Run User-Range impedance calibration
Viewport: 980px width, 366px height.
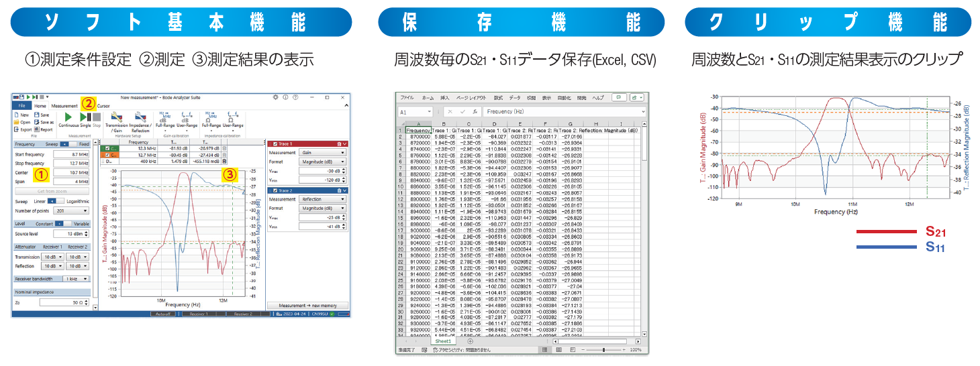click(233, 121)
